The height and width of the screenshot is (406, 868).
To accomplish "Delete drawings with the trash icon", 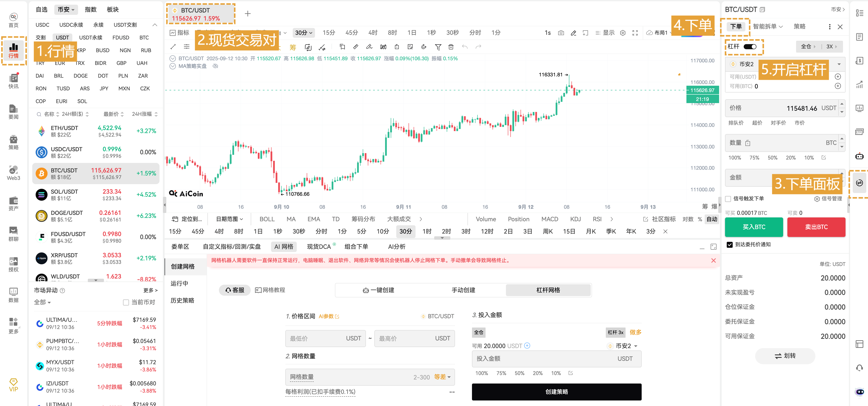I will click(x=451, y=47).
